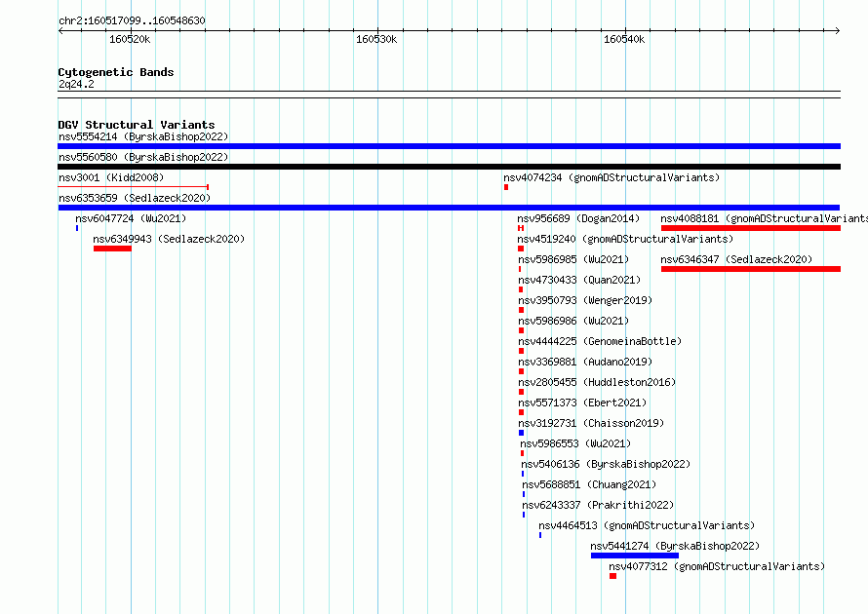Click the DGV Structural Variants track title

tap(137, 125)
